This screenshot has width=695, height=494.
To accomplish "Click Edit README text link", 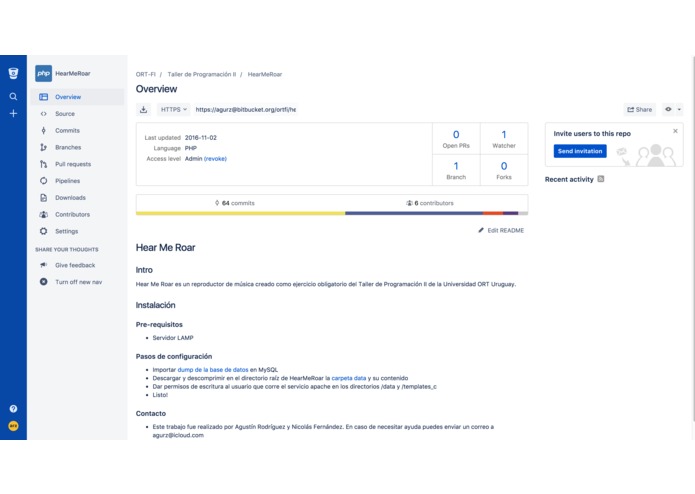I will [x=505, y=230].
